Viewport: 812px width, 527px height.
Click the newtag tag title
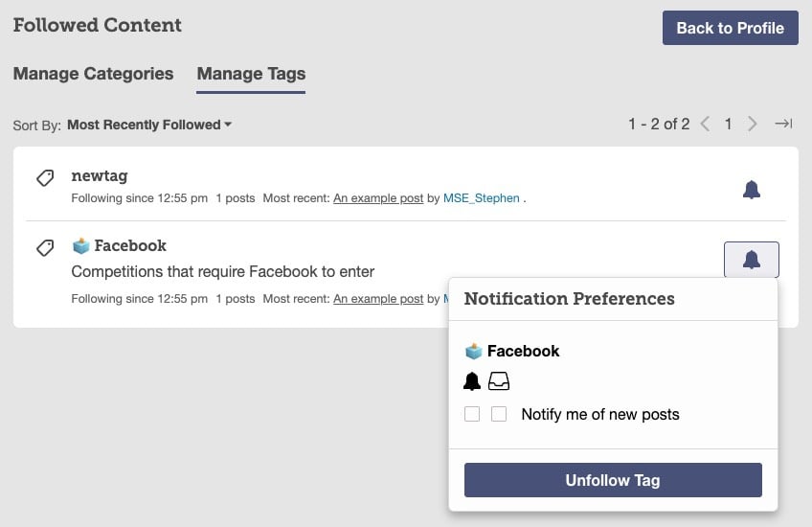100,176
